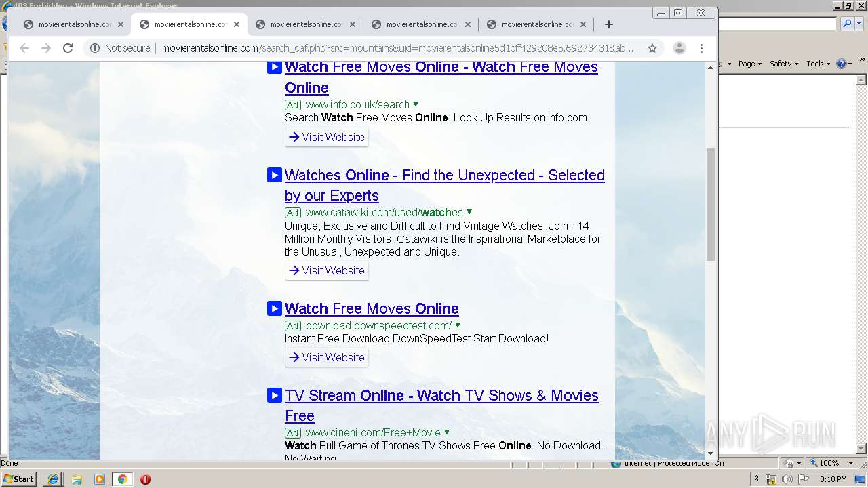Click red stop-sign icon on taskbar
Screen dimensions: 868x488
point(145,479)
